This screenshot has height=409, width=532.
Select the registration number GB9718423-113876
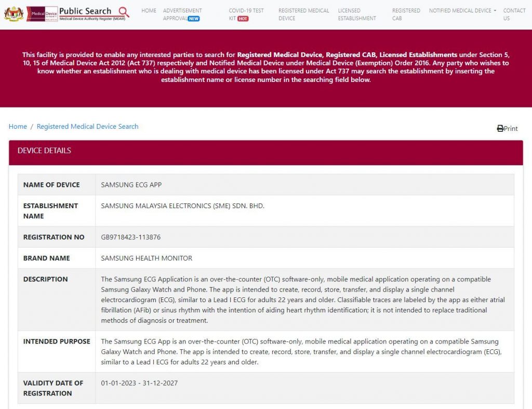(x=130, y=237)
